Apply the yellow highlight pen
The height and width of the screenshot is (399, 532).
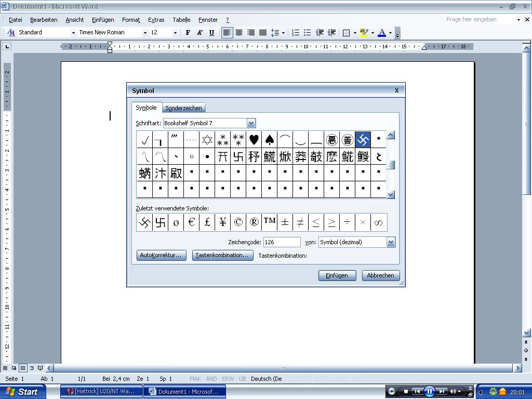pyautogui.click(x=364, y=33)
